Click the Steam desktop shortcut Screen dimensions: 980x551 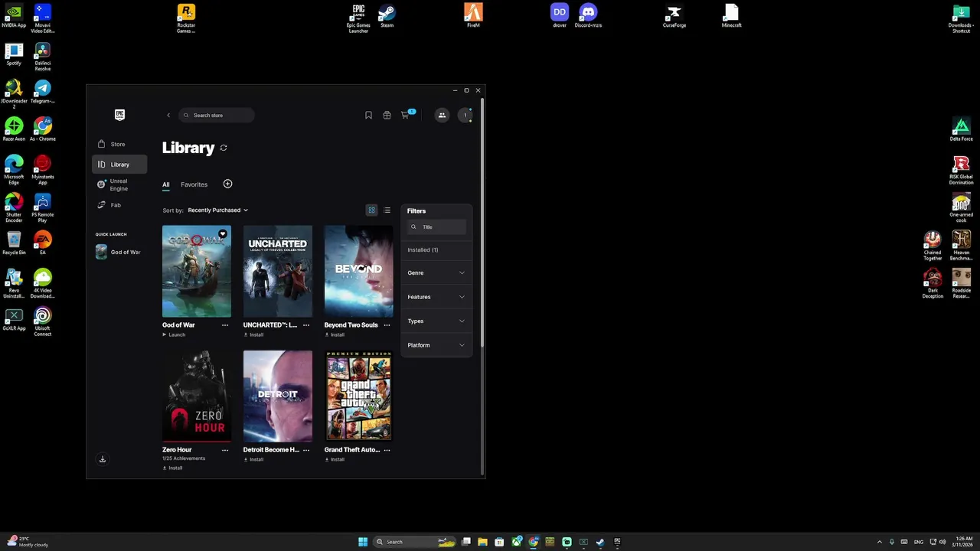coord(387,16)
